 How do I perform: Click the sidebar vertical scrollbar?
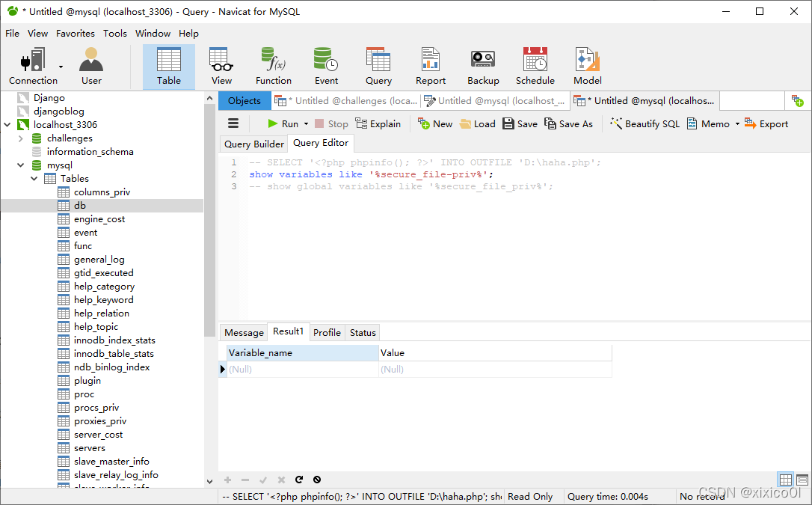[209, 220]
